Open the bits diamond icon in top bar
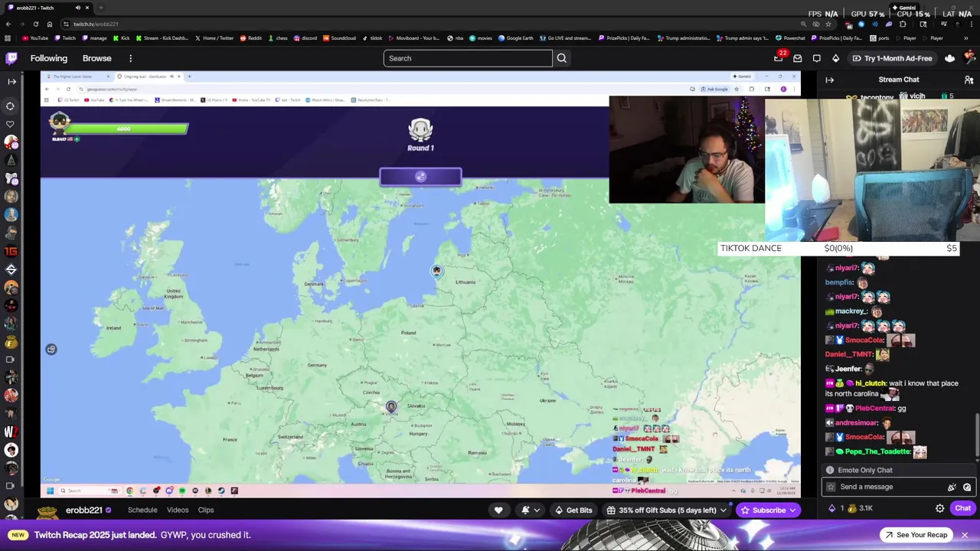Image resolution: width=980 pixels, height=551 pixels. pyautogui.click(x=835, y=58)
